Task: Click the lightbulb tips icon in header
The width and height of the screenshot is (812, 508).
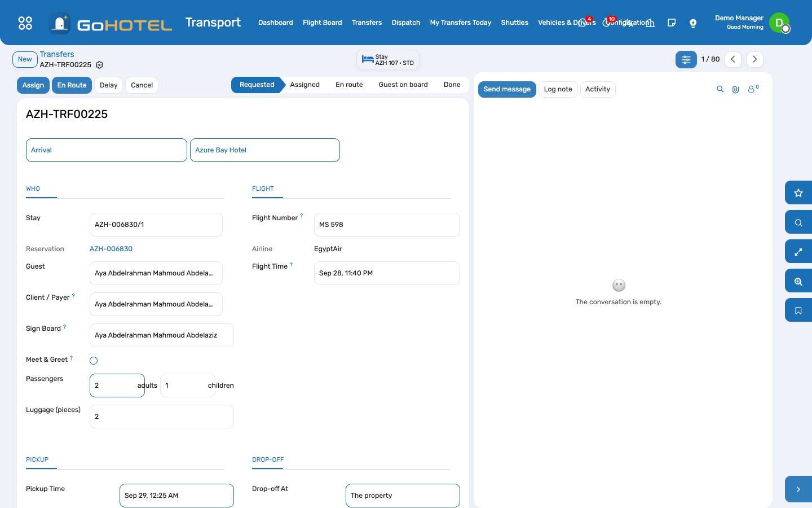Action: point(693,23)
